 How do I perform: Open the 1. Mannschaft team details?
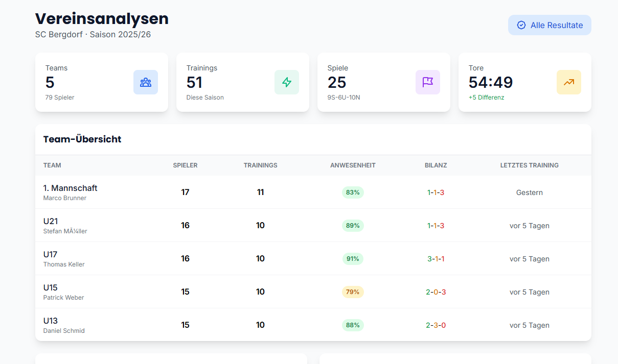70,188
